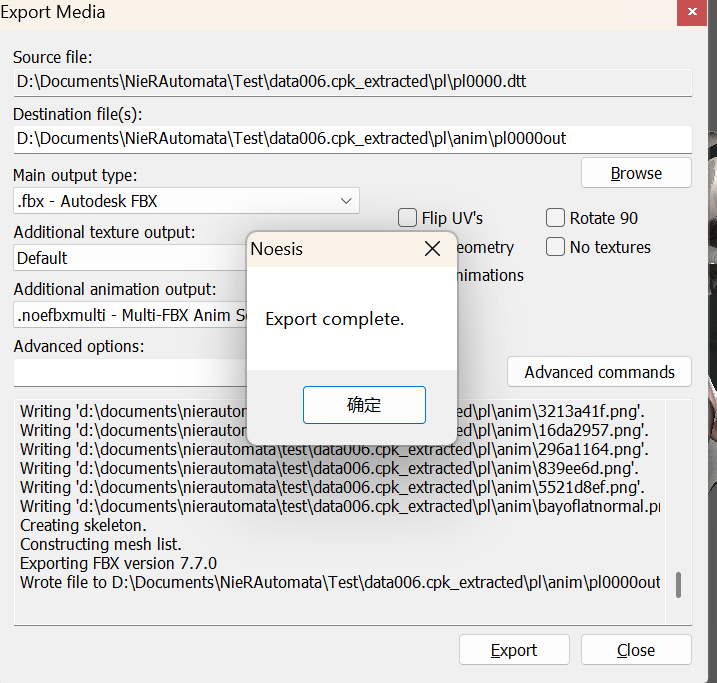Click the Source file path field
717x683 pixels.
coord(352,82)
